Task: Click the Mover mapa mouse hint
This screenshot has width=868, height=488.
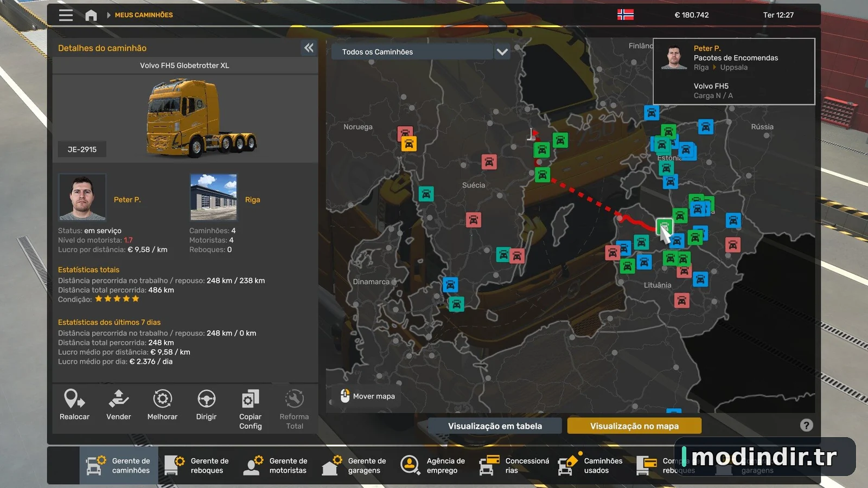Action: (367, 396)
